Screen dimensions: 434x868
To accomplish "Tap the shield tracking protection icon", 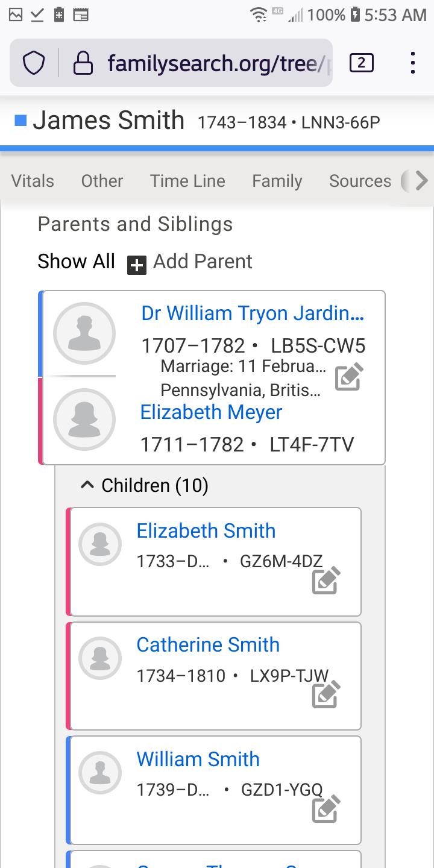I will [x=34, y=63].
